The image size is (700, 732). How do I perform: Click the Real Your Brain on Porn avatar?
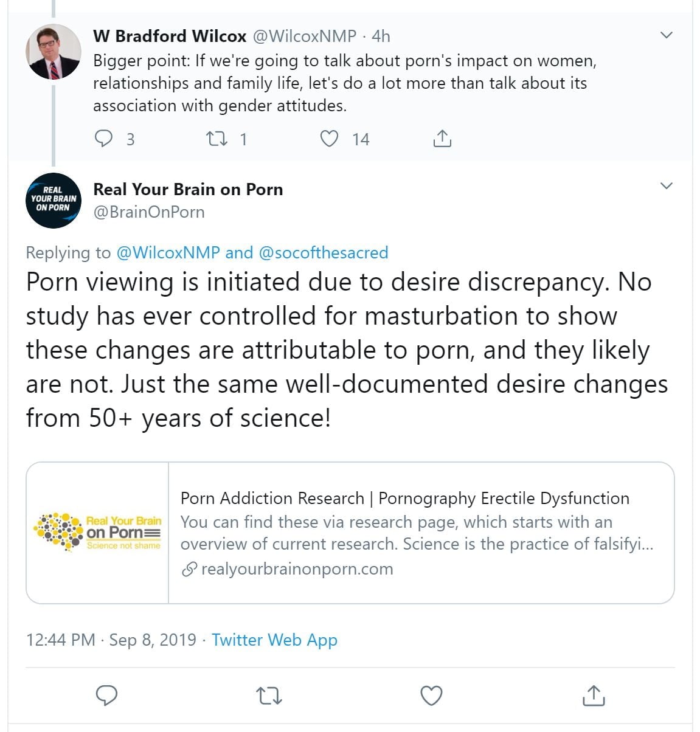(54, 201)
